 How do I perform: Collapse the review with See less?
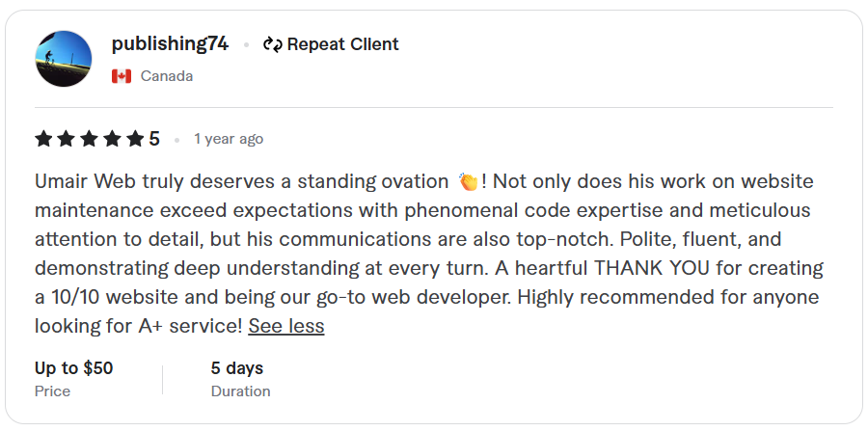pyautogui.click(x=286, y=326)
